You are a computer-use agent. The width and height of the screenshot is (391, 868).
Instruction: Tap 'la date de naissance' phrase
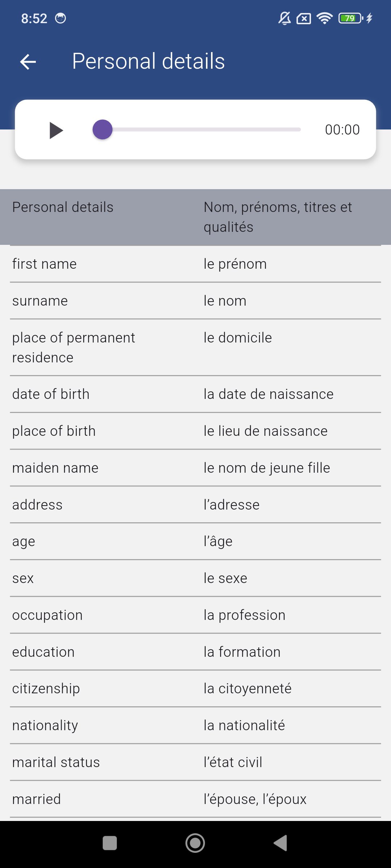pos(268,394)
